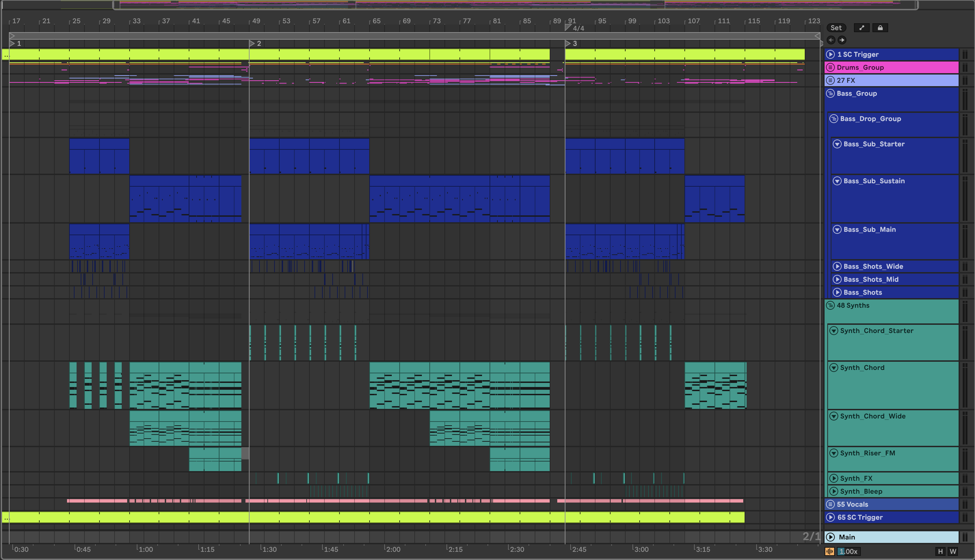This screenshot has height=560, width=975.
Task: Click the lock envelopes icon
Action: (880, 28)
